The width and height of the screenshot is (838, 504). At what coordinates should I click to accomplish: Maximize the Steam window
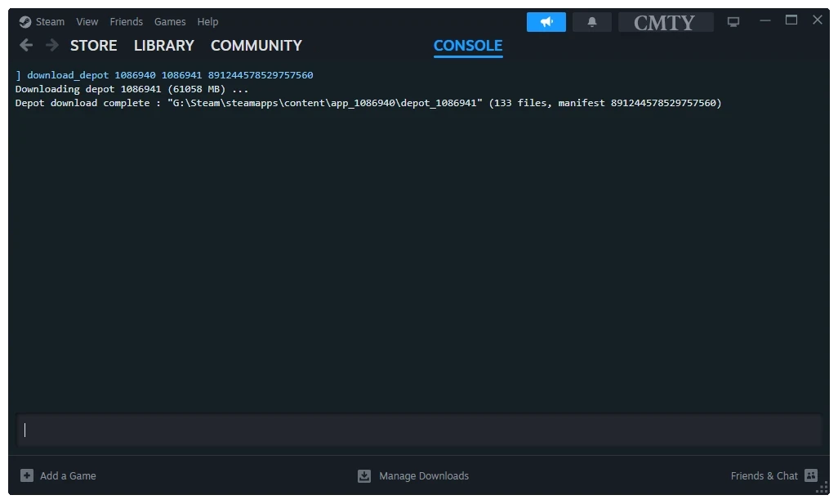point(791,20)
